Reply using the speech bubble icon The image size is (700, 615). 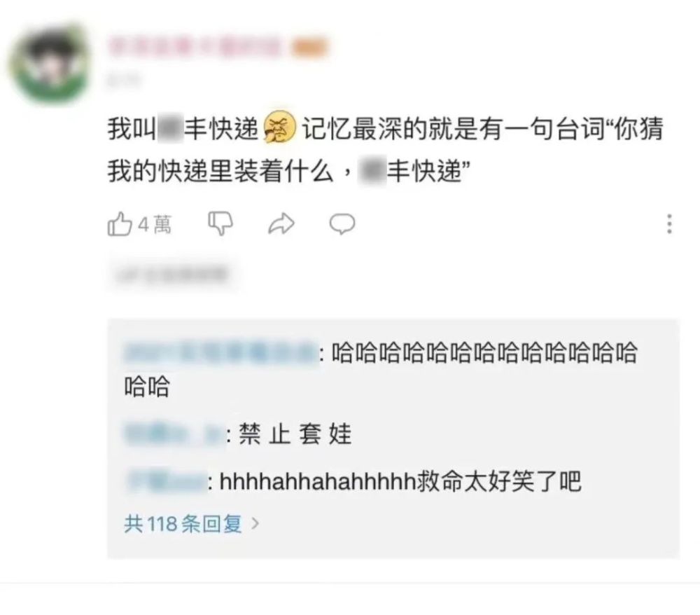coord(342,223)
